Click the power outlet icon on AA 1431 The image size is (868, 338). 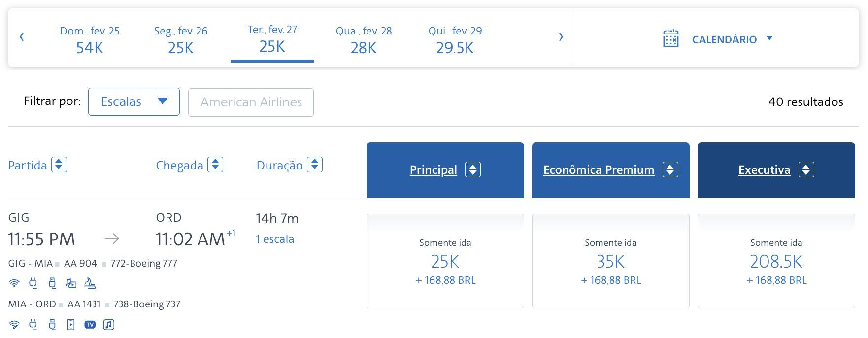click(33, 324)
